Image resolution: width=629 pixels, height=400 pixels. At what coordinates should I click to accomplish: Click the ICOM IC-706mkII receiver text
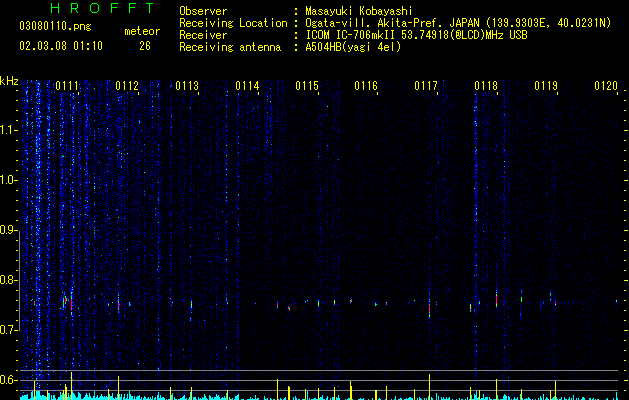[416, 35]
